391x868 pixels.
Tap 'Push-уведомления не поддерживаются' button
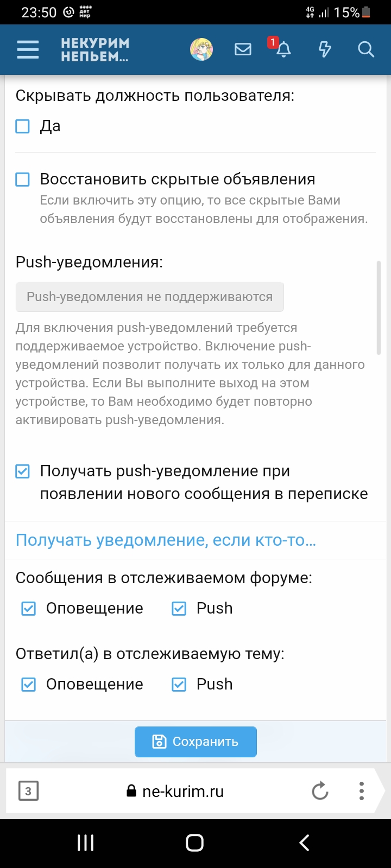(149, 297)
